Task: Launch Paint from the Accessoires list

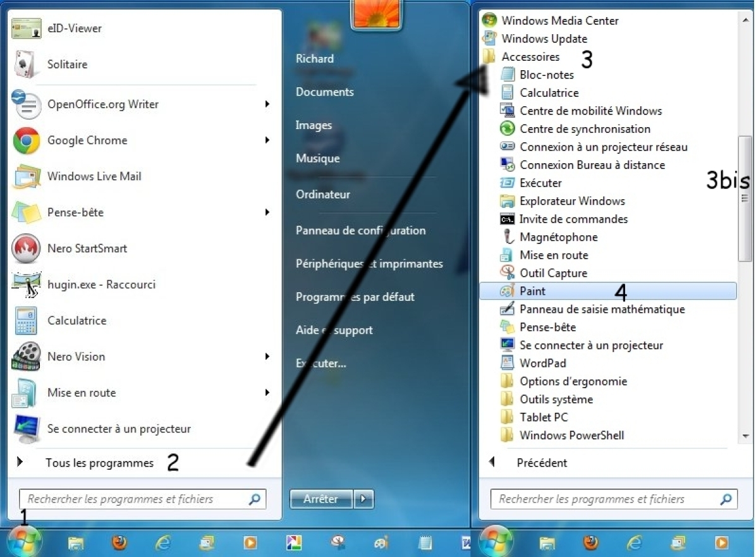Action: click(532, 291)
